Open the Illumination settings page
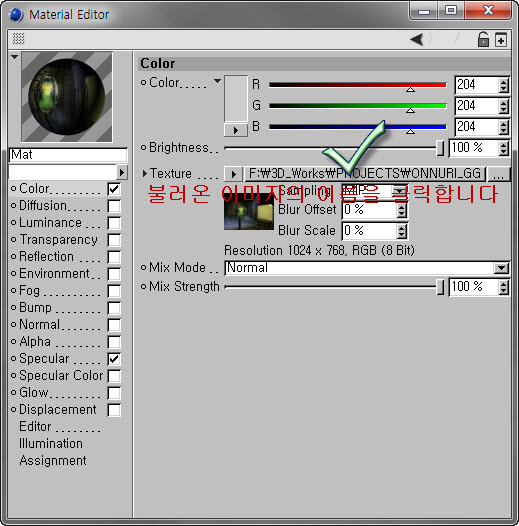 coord(51,443)
